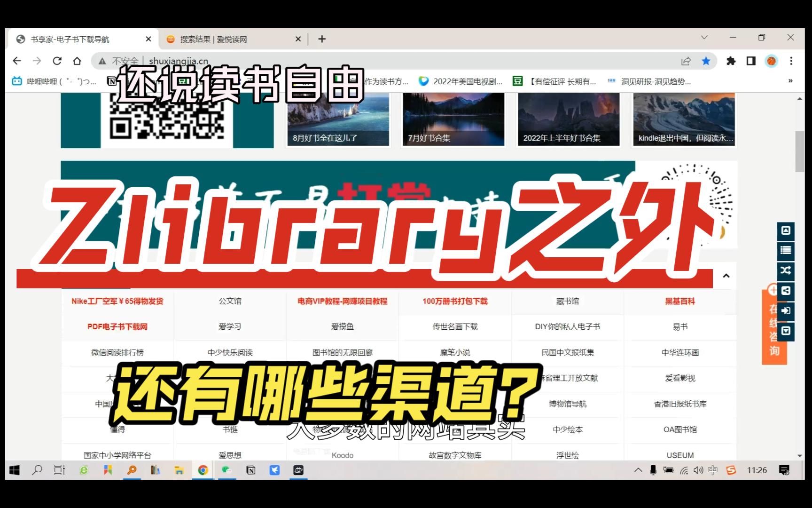
Task: Open the Extensions puzzle icon
Action: [731, 61]
